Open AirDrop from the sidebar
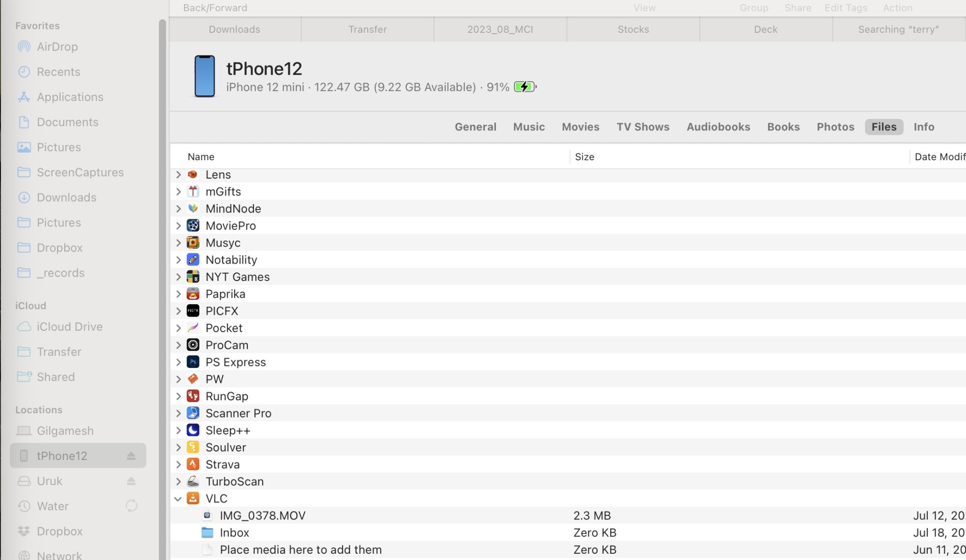Image resolution: width=966 pixels, height=560 pixels. click(57, 47)
